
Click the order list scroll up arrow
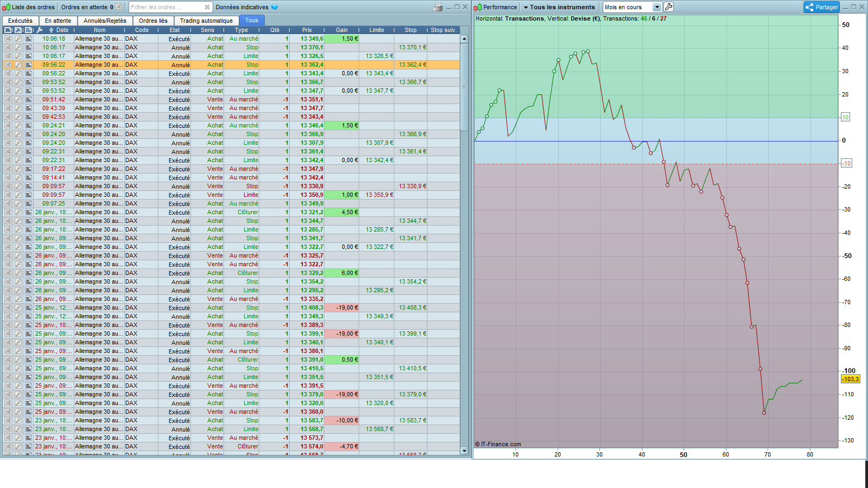(x=464, y=39)
